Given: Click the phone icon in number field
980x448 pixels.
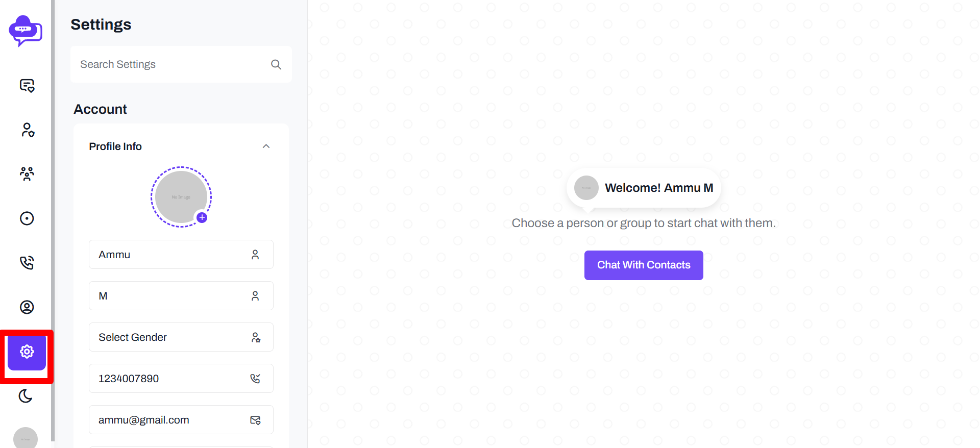Looking at the screenshot, I should point(255,379).
